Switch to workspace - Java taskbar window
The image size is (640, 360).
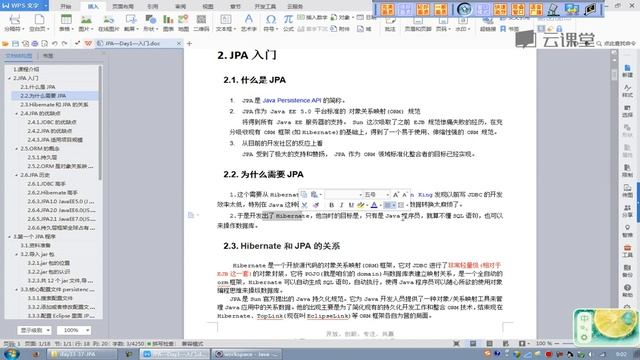pyautogui.click(x=248, y=354)
